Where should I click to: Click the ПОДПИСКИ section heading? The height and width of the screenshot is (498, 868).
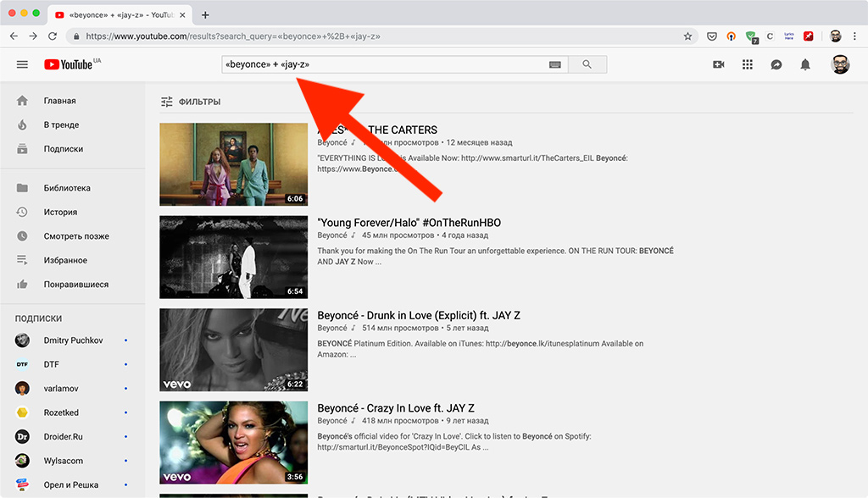38,318
